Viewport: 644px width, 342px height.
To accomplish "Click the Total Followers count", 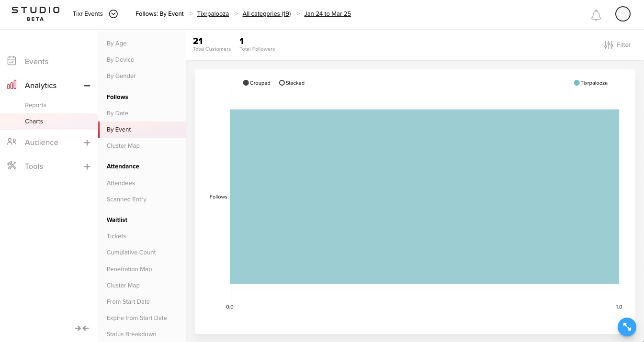I will click(242, 41).
